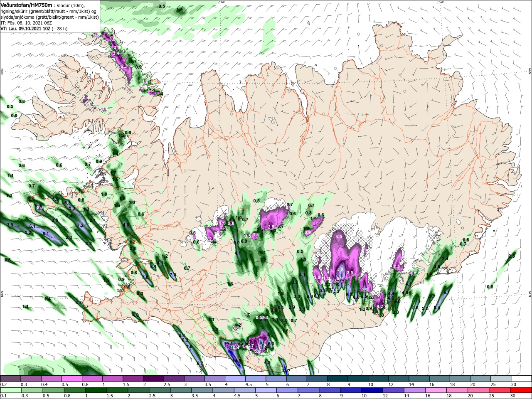Select the dark mauve 0.2 snow legend swatch

[11, 378]
